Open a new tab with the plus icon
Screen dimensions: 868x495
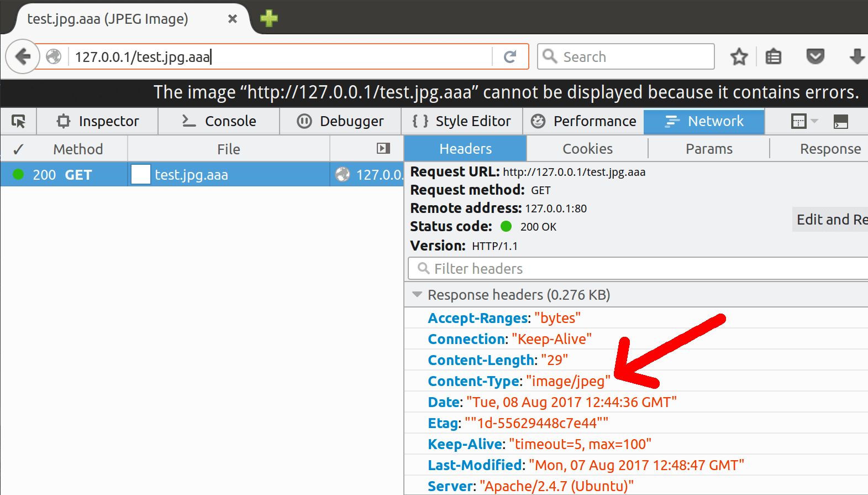point(269,18)
